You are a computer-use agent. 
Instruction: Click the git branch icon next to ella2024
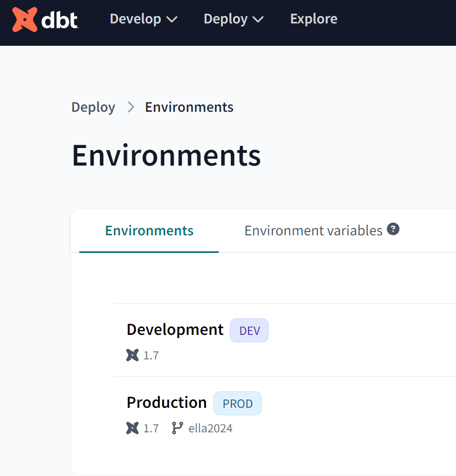tap(177, 428)
